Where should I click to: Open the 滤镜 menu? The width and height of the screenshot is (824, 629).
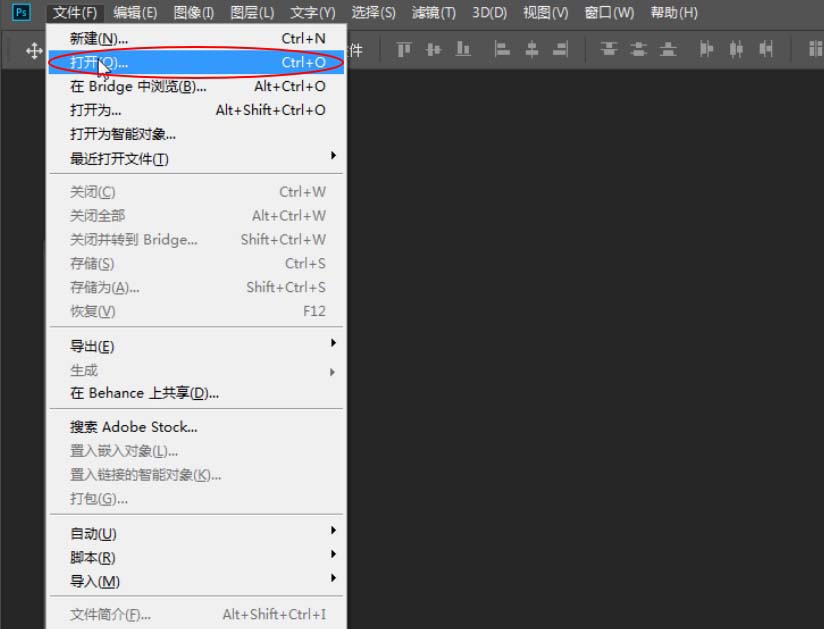point(433,12)
